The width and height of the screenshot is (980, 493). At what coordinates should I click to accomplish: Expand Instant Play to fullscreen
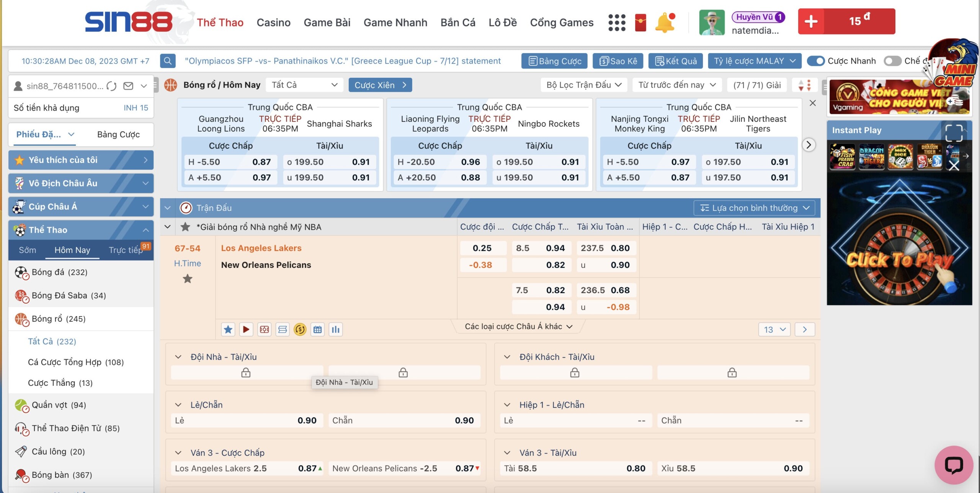point(954,133)
